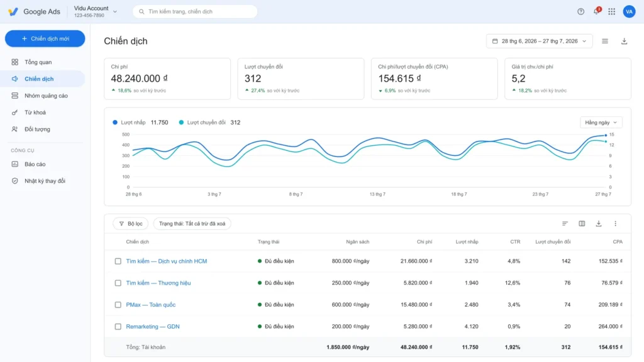Click the table segment lines icon

[565, 224]
